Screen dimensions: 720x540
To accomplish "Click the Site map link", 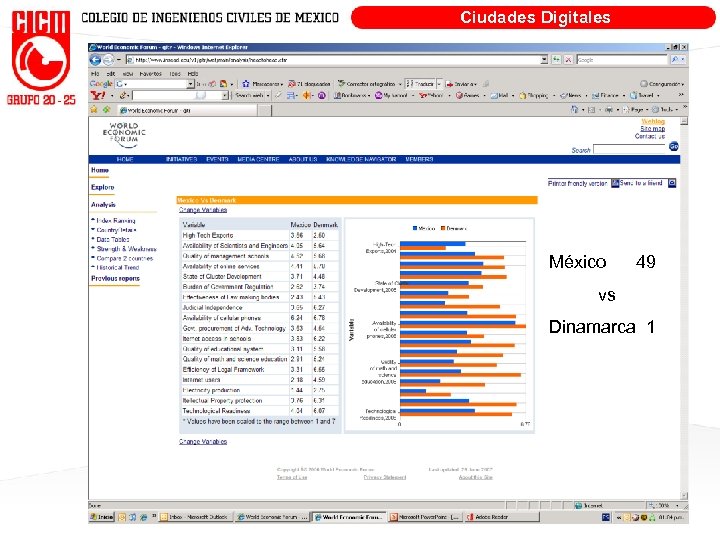I will [652, 129].
